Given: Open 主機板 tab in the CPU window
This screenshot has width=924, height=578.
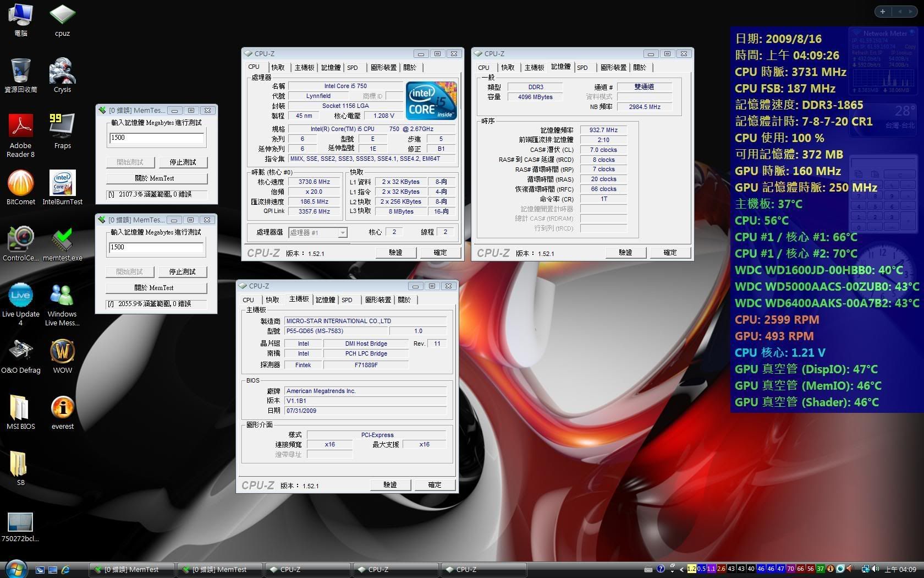Looking at the screenshot, I should [304, 68].
